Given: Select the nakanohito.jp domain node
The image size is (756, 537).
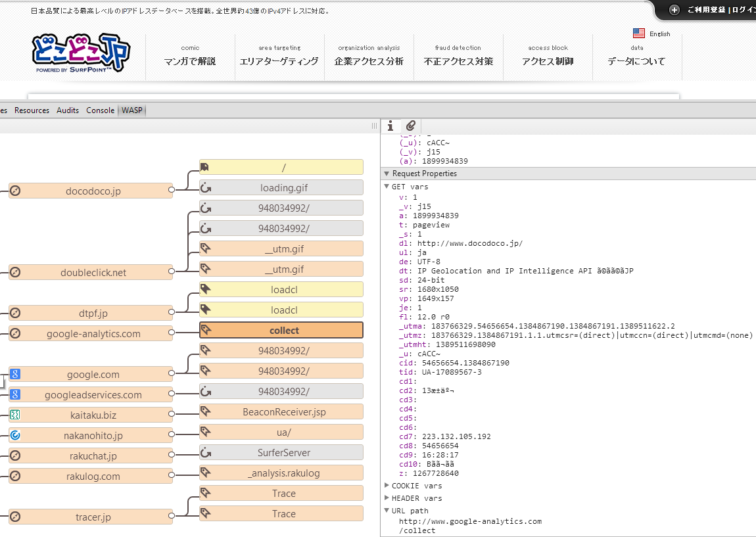Looking at the screenshot, I should (91, 435).
